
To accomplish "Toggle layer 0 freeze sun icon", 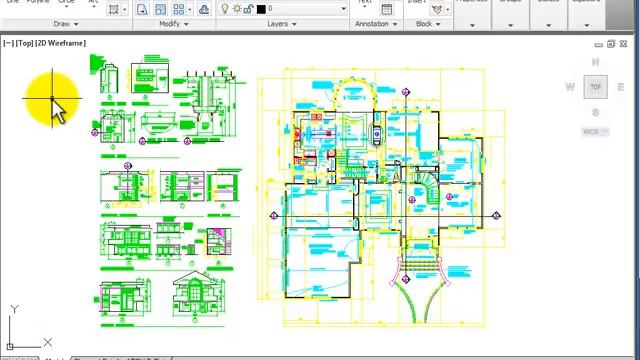I will [x=237, y=8].
